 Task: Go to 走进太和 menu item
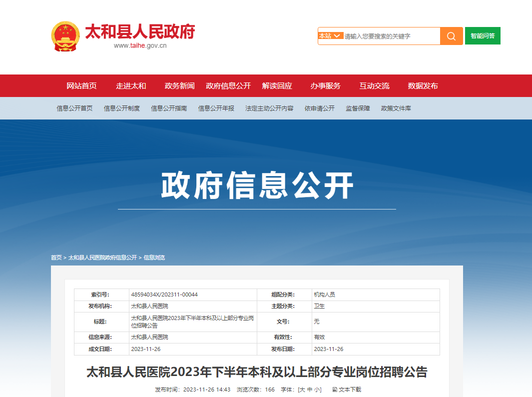pos(131,86)
